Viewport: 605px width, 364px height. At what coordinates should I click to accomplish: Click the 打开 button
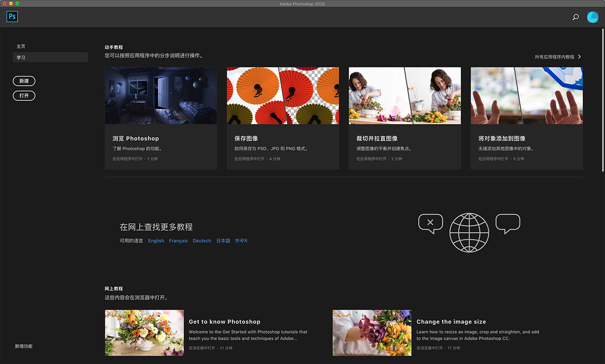pyautogui.click(x=24, y=95)
